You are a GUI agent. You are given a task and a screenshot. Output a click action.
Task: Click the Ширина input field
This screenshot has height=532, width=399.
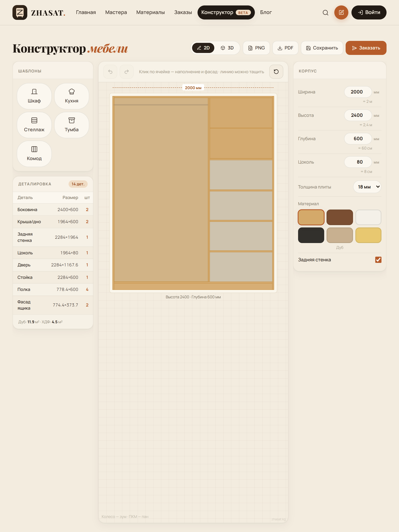pyautogui.click(x=358, y=92)
